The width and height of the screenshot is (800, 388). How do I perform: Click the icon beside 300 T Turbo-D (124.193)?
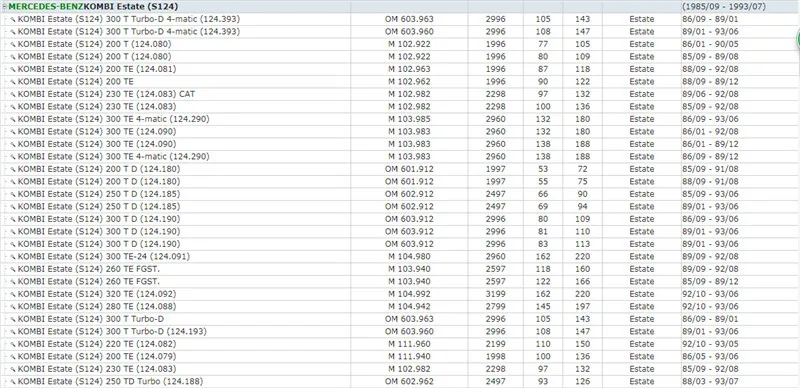(13, 331)
